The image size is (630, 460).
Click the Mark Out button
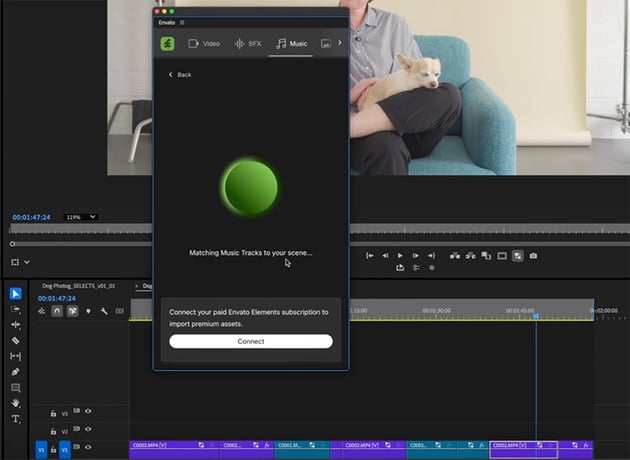click(x=432, y=256)
